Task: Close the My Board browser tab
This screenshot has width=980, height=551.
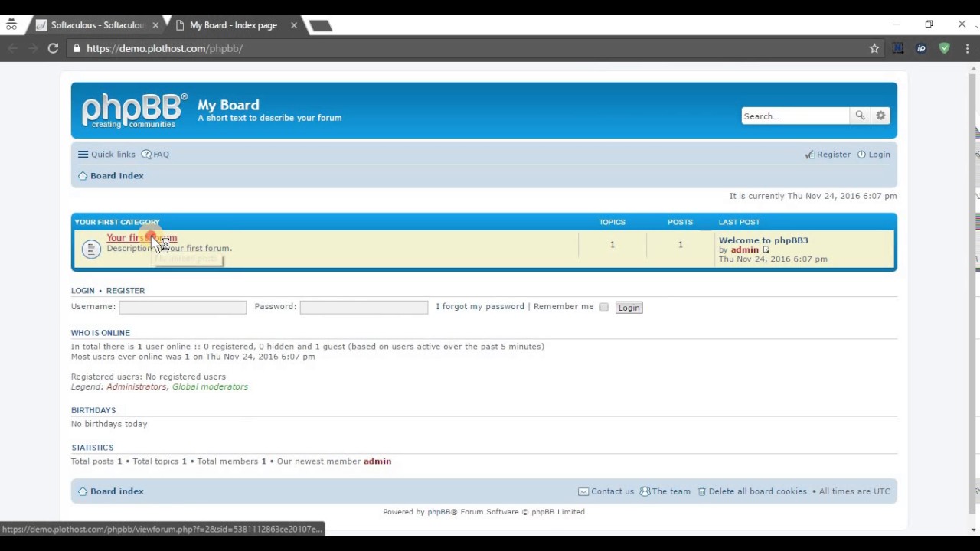Action: coord(294,25)
